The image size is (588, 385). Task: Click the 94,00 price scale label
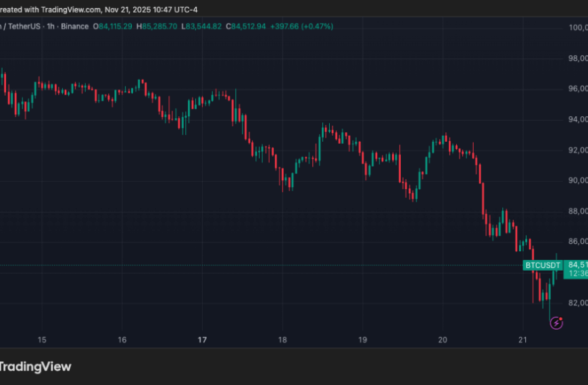point(578,120)
